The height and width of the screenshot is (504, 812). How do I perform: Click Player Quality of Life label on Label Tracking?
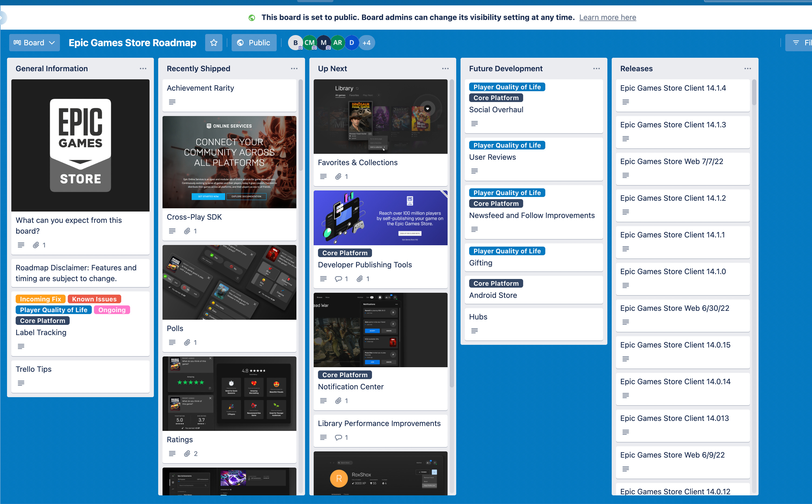54,310
